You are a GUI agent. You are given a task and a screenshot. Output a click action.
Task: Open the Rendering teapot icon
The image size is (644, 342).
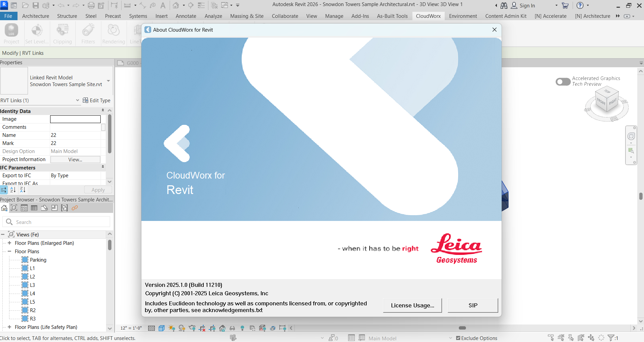coord(192,328)
